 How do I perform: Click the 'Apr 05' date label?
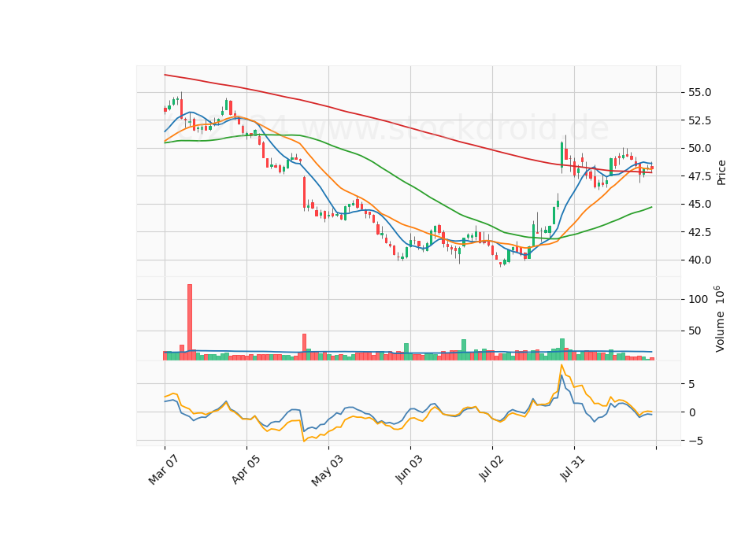(x=246, y=469)
